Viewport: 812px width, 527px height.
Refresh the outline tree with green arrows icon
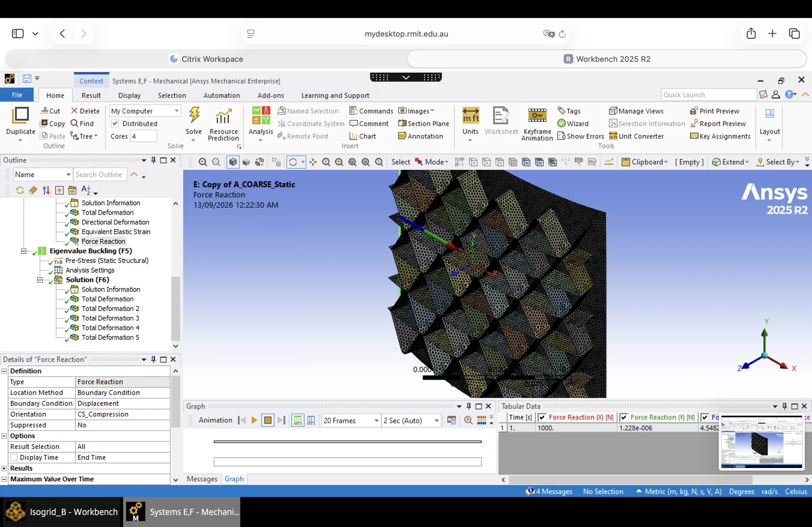coord(20,190)
